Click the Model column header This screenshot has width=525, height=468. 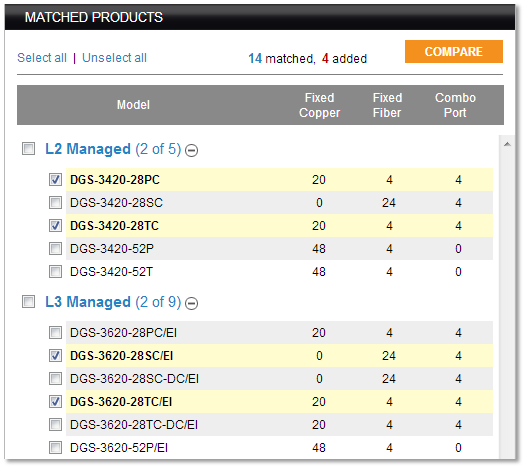(133, 105)
